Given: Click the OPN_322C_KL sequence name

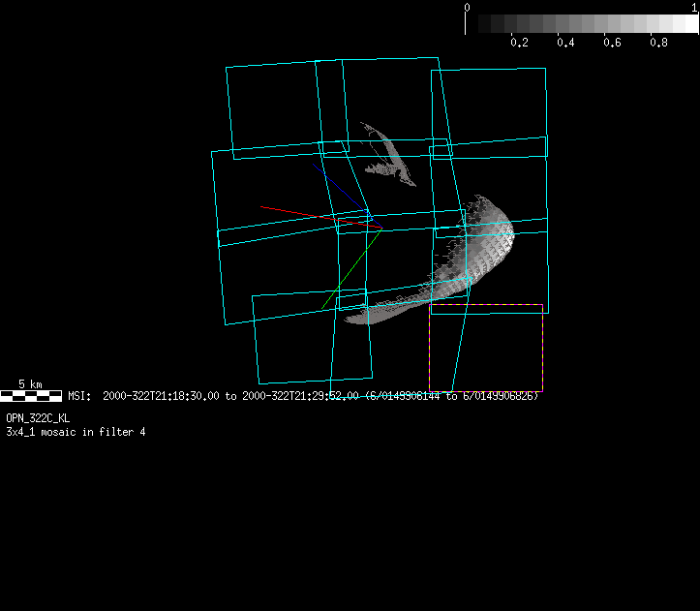Looking at the screenshot, I should pos(38,417).
